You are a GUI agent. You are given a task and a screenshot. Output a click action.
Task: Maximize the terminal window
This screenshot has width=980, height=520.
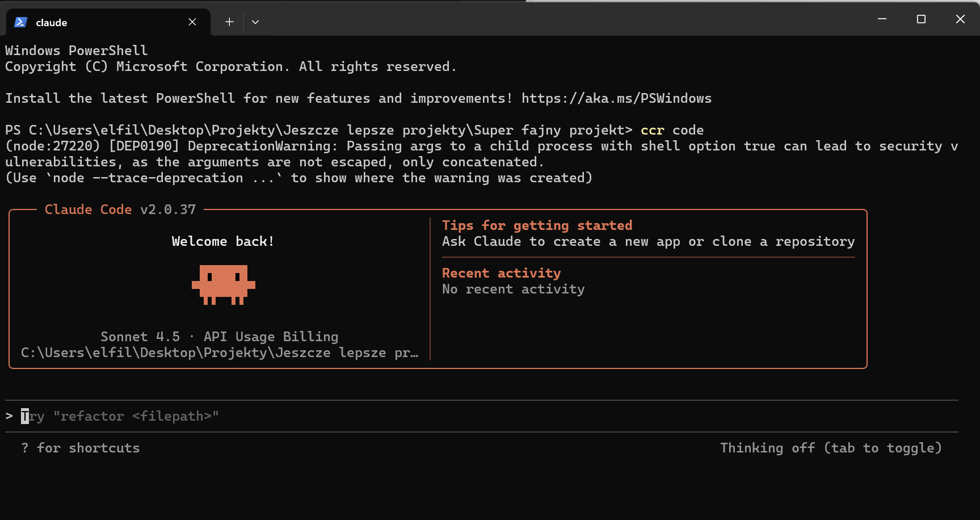click(921, 19)
